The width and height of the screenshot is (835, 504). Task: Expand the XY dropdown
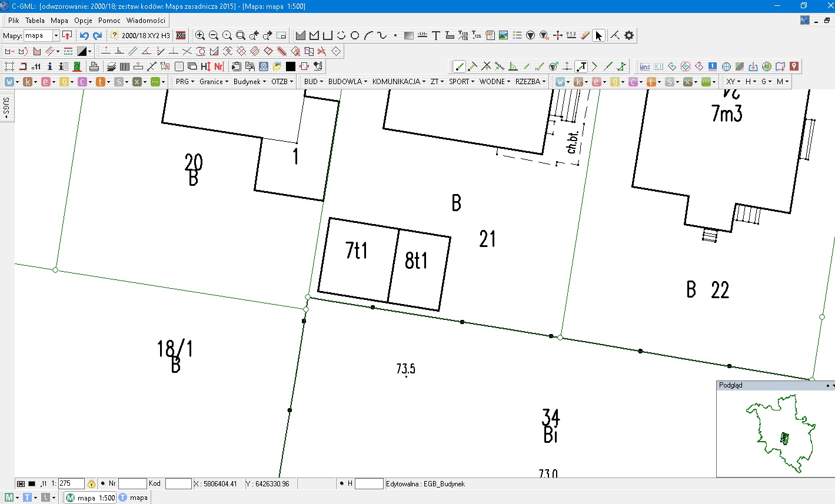[733, 82]
